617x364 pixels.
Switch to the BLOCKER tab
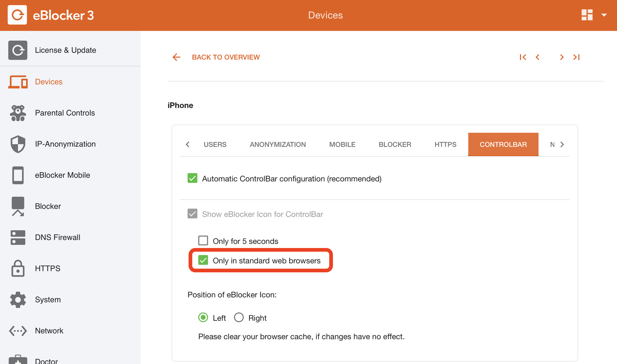(x=395, y=144)
